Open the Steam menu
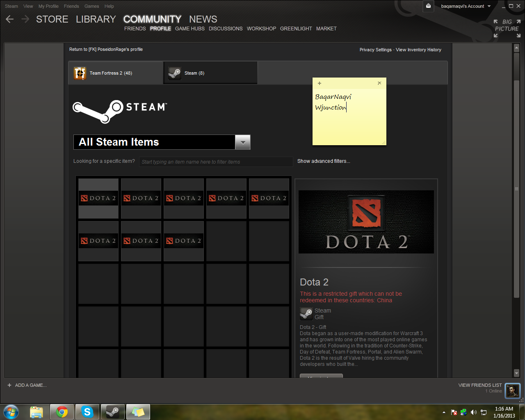The image size is (525, 420). point(11,6)
